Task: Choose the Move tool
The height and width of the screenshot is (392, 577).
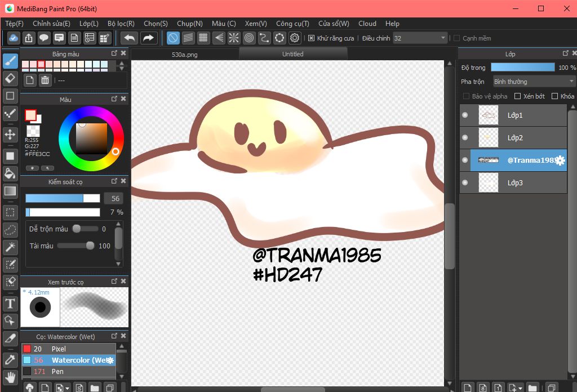Action: 10,134
